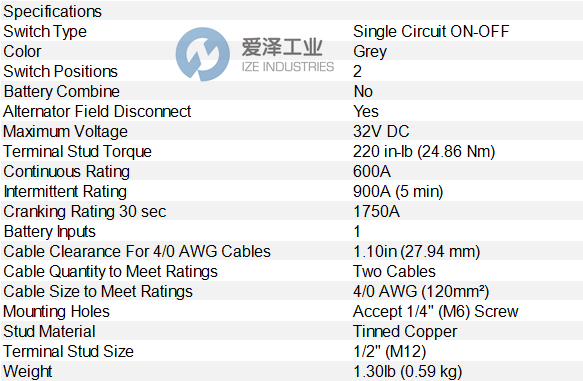The height and width of the screenshot is (381, 583).
Task: Select the 4/0 AWG (120mm²) cable size
Action: point(421,292)
